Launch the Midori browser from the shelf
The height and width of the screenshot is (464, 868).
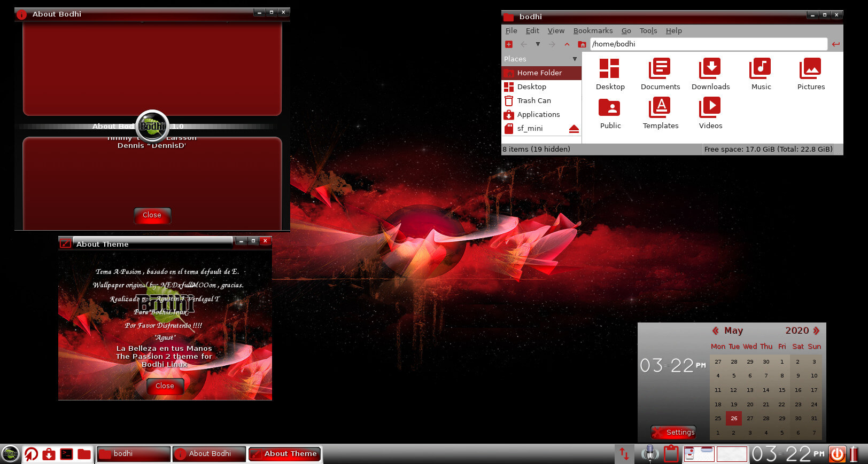(x=31, y=454)
